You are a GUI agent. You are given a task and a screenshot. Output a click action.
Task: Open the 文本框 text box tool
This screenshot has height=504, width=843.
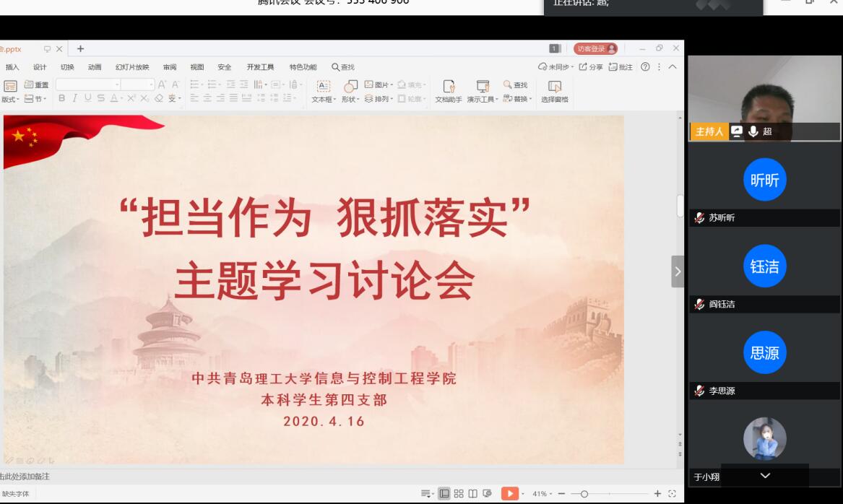[x=323, y=91]
